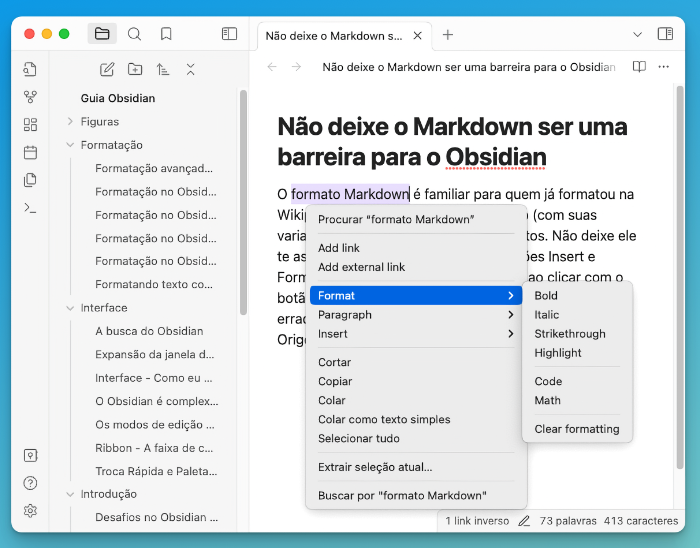The image size is (700, 548).
Task: Click Colar in context menu
Action: (x=416, y=400)
